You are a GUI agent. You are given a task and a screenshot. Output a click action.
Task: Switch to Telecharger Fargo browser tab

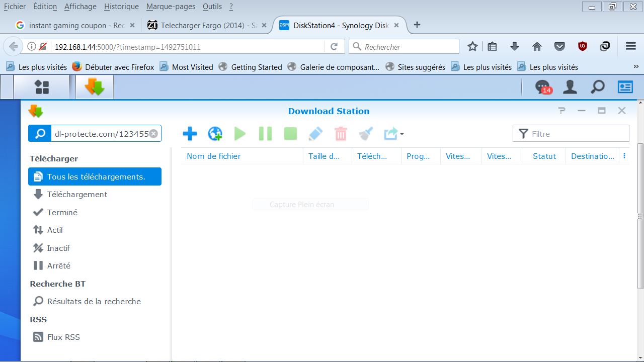pos(204,25)
